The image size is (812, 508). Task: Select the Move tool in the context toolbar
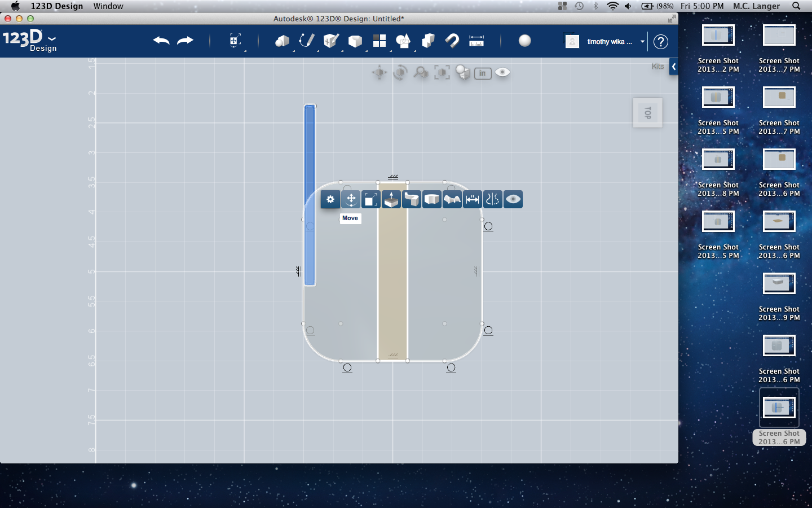point(351,199)
